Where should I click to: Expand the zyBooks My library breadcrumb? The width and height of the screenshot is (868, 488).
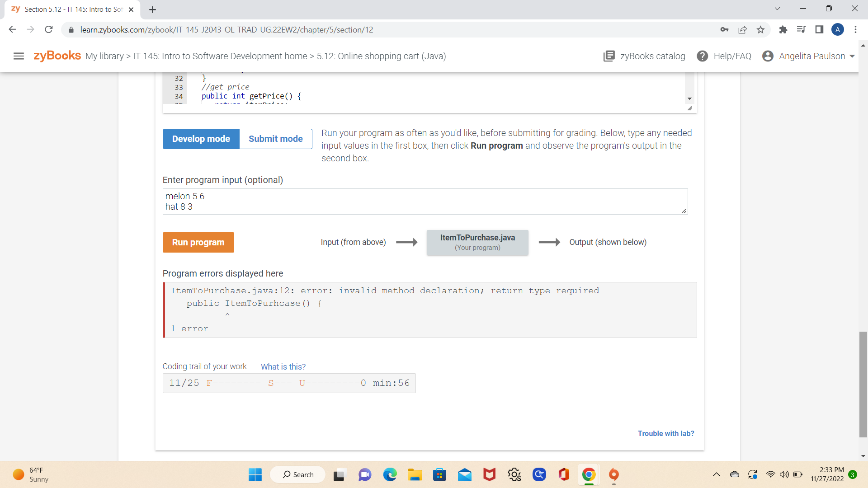click(x=104, y=56)
